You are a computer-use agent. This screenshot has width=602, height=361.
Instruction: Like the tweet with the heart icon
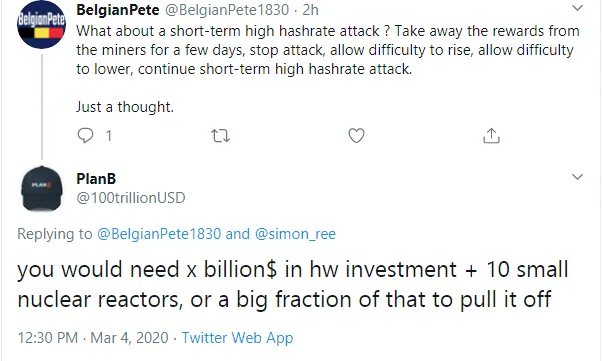pyautogui.click(x=356, y=136)
